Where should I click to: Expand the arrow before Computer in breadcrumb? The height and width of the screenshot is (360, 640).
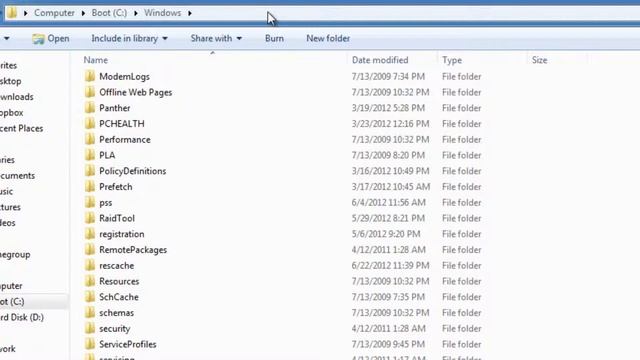coord(25,13)
